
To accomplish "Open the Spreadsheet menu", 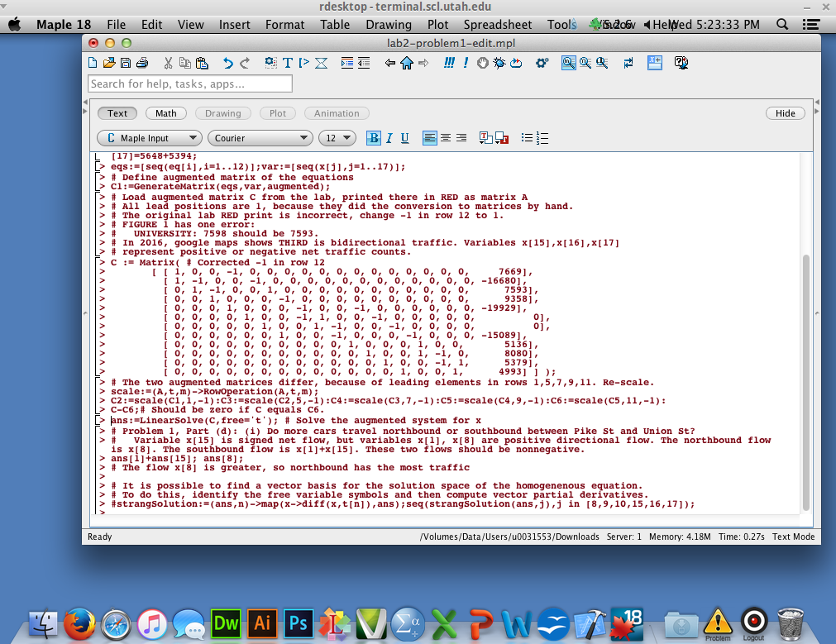I will (x=498, y=25).
